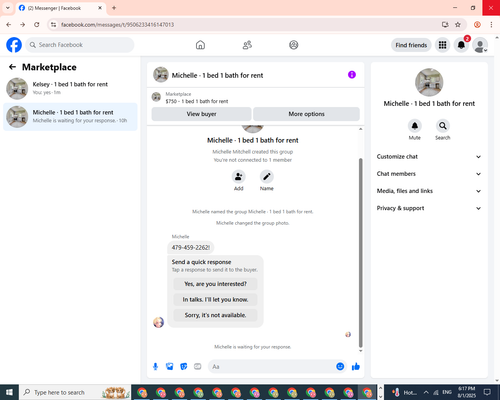Click the taskbar clock showing 6:17 PM
500x400 pixels.
coord(467,392)
